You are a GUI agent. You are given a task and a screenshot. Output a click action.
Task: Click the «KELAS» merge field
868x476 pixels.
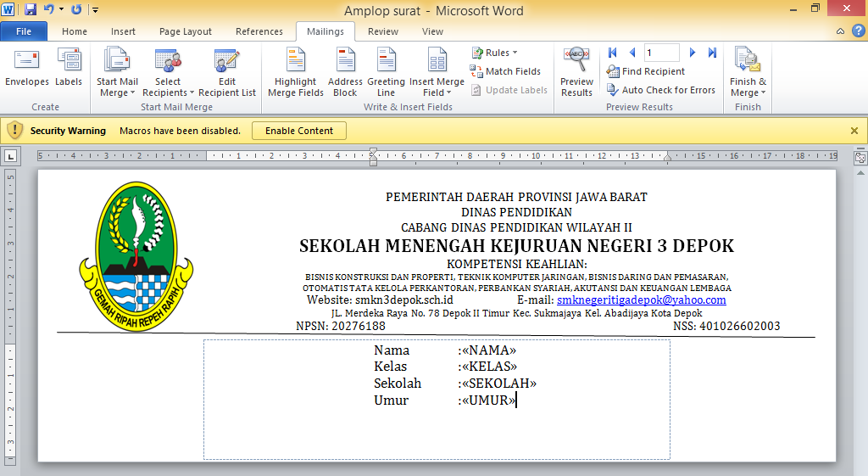489,367
